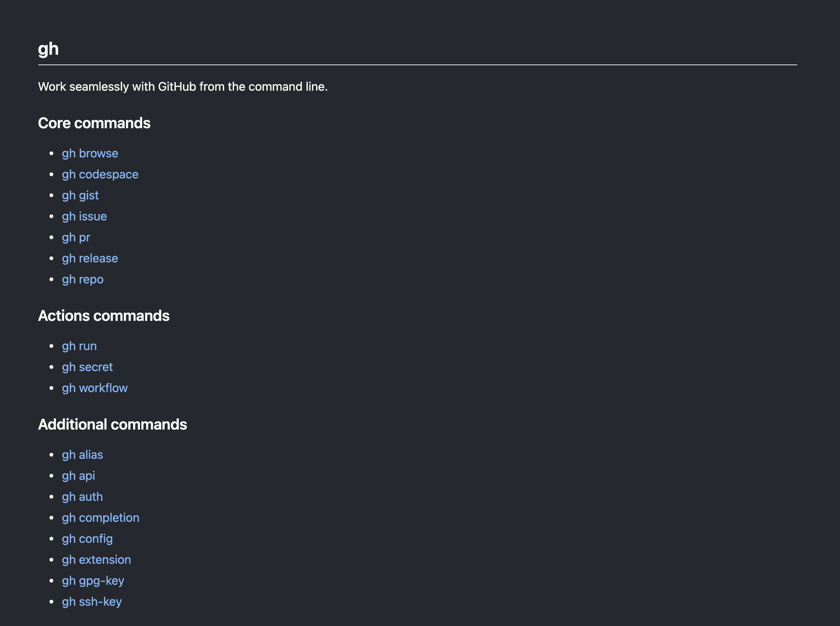840x626 pixels.
Task: Click the Additional commands heading
Action: coord(112,425)
